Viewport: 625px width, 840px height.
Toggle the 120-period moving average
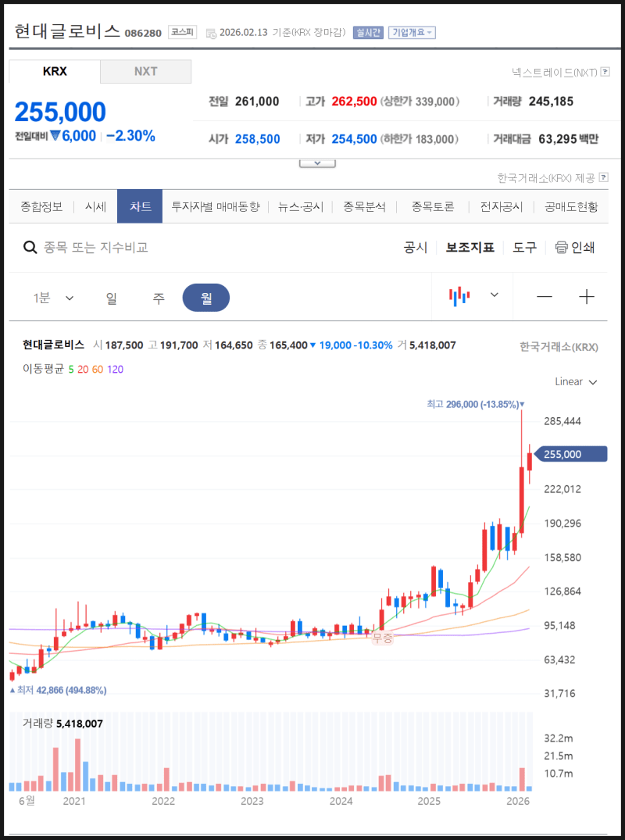(115, 369)
